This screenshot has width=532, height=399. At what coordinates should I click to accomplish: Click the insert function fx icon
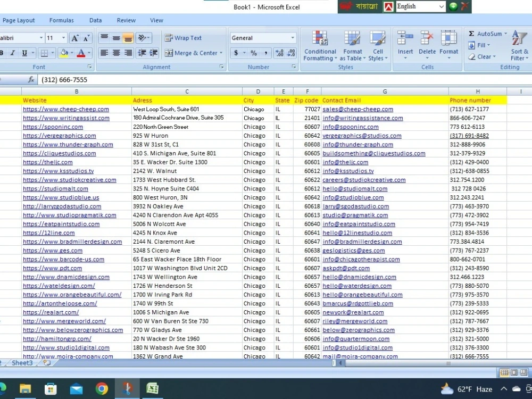click(x=31, y=79)
